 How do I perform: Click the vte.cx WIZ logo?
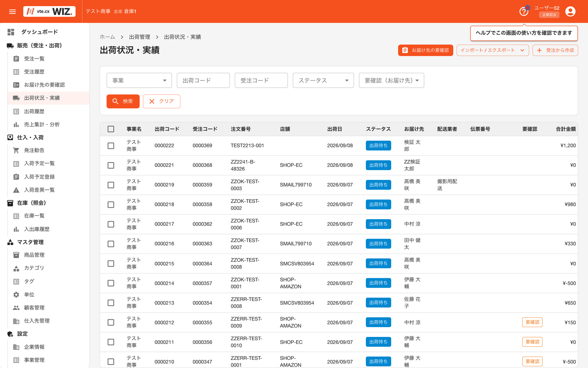click(49, 11)
